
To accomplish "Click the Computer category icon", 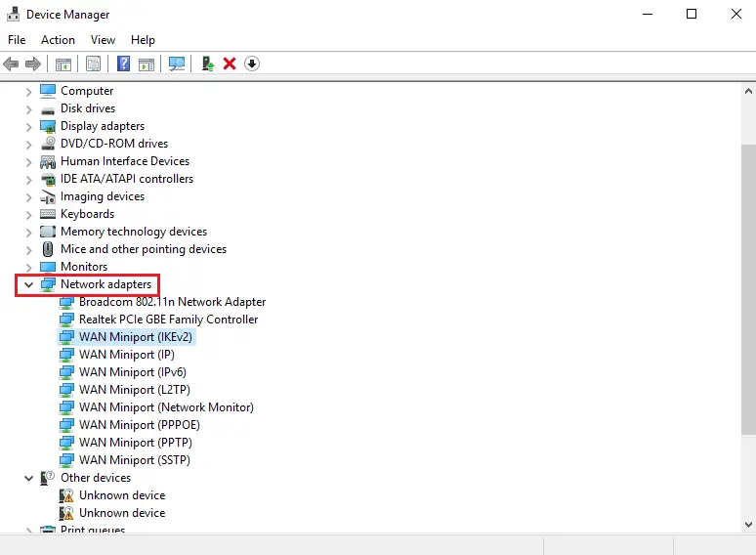I will point(48,91).
